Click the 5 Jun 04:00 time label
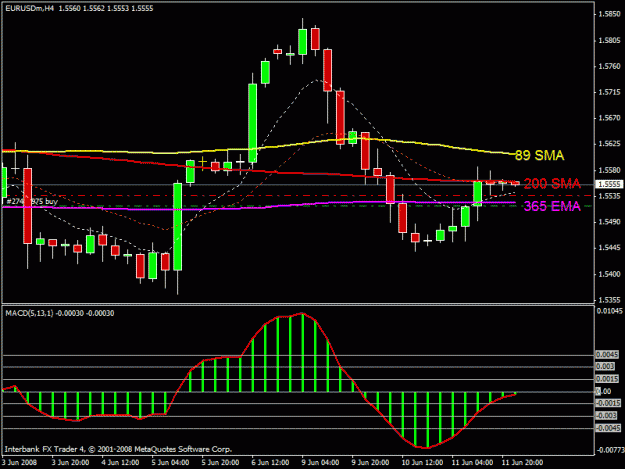This screenshot has height=469, width=625. coord(170,462)
